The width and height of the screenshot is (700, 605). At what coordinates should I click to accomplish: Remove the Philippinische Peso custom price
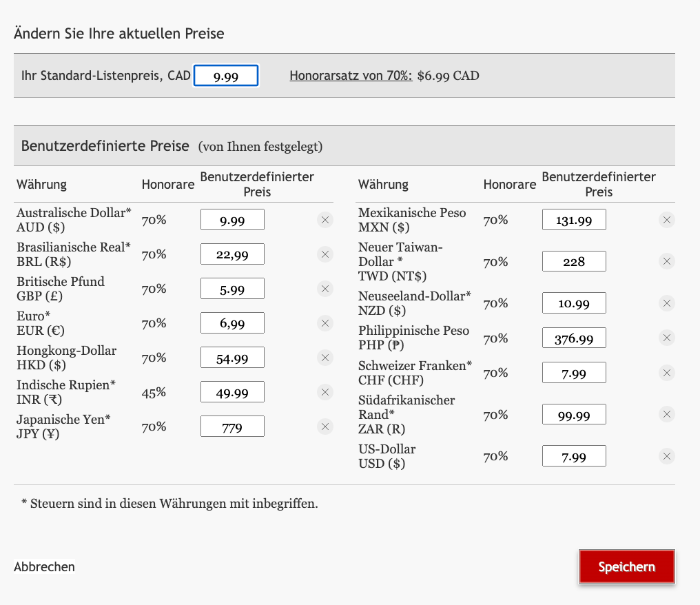click(x=666, y=338)
